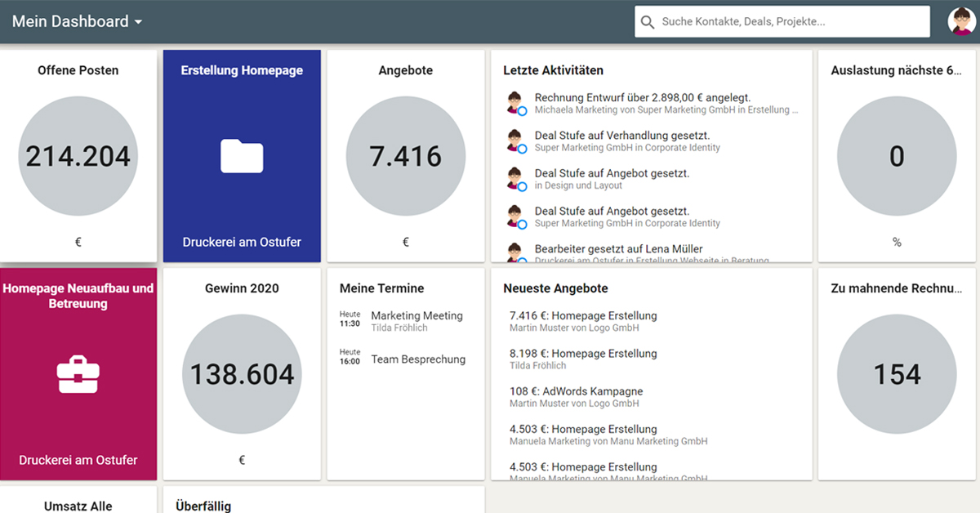The width and height of the screenshot is (980, 513).
Task: Click the '154' zu mahnende Rechnungen gauge
Action: (x=896, y=373)
